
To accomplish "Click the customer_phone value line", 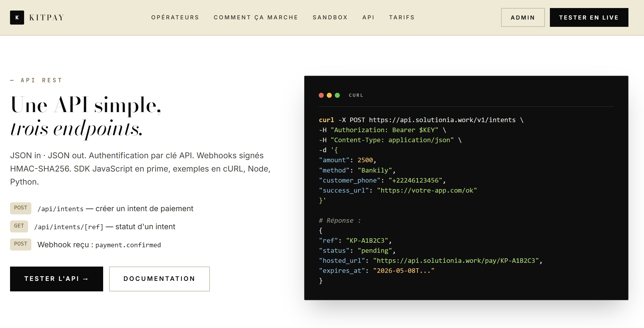I will 382,180.
